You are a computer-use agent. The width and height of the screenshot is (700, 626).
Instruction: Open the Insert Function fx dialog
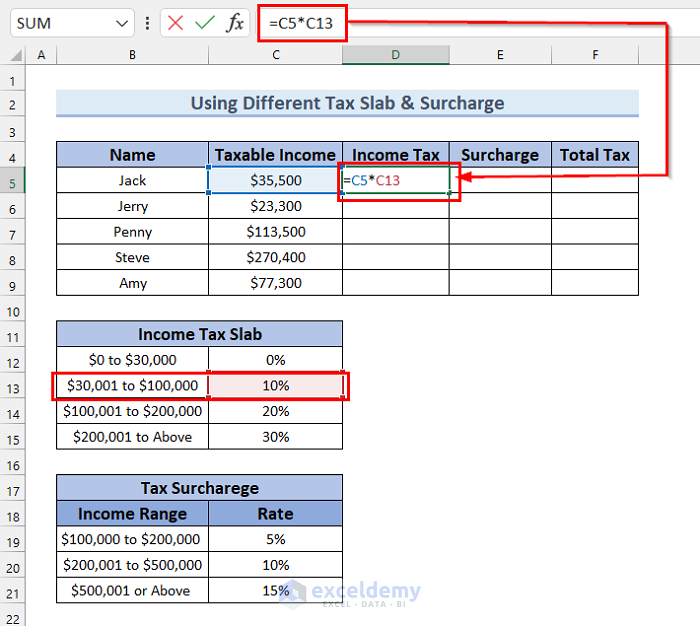[235, 23]
